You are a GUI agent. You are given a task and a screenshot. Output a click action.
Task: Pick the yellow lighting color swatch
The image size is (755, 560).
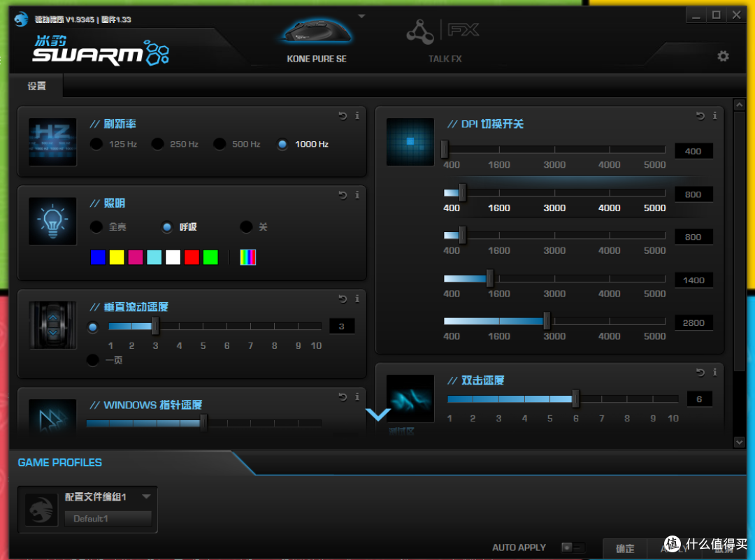coord(117,257)
